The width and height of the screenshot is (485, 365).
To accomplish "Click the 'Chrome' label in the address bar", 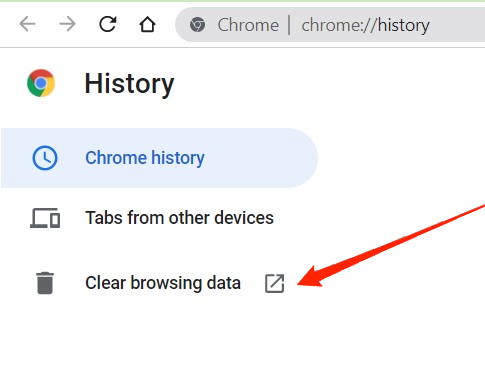I will coord(248,25).
